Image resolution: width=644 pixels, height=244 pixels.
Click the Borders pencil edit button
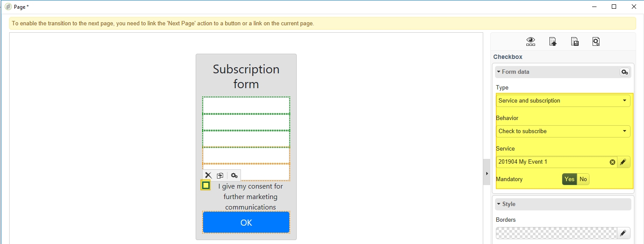click(x=623, y=233)
